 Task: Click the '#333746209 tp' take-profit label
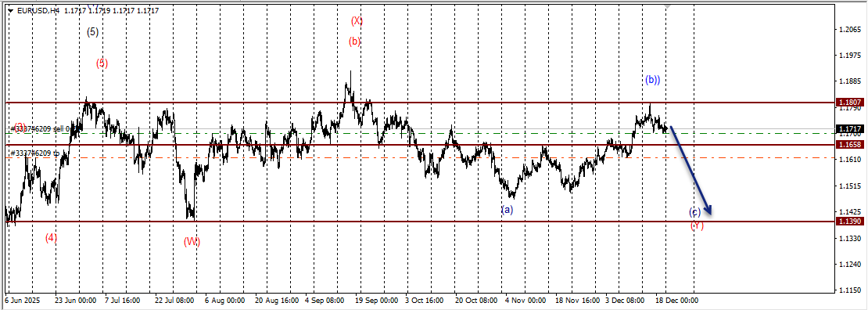click(x=34, y=153)
